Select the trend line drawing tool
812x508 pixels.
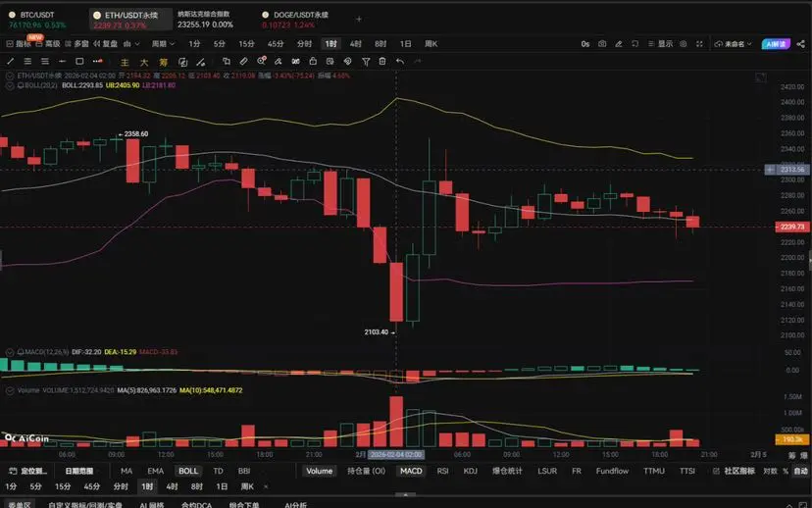point(11,61)
